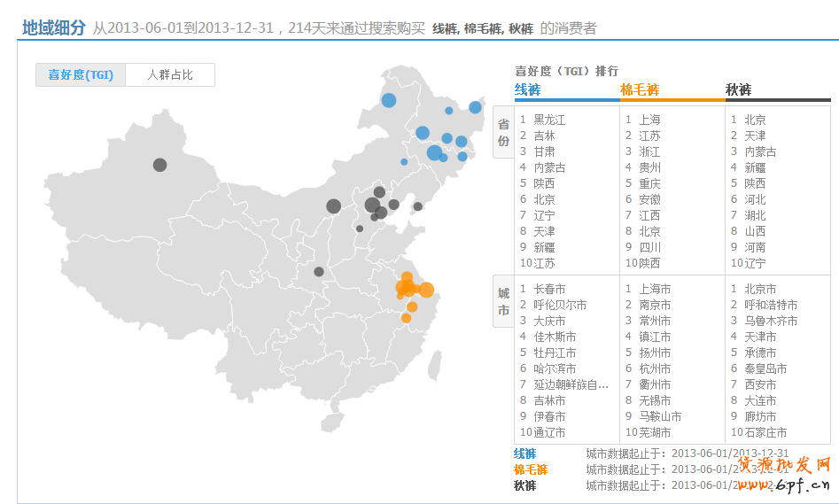Click the large blue bubble in northern Inner Mongolia
Viewport: 839px width, 504px height.
[x=389, y=100]
